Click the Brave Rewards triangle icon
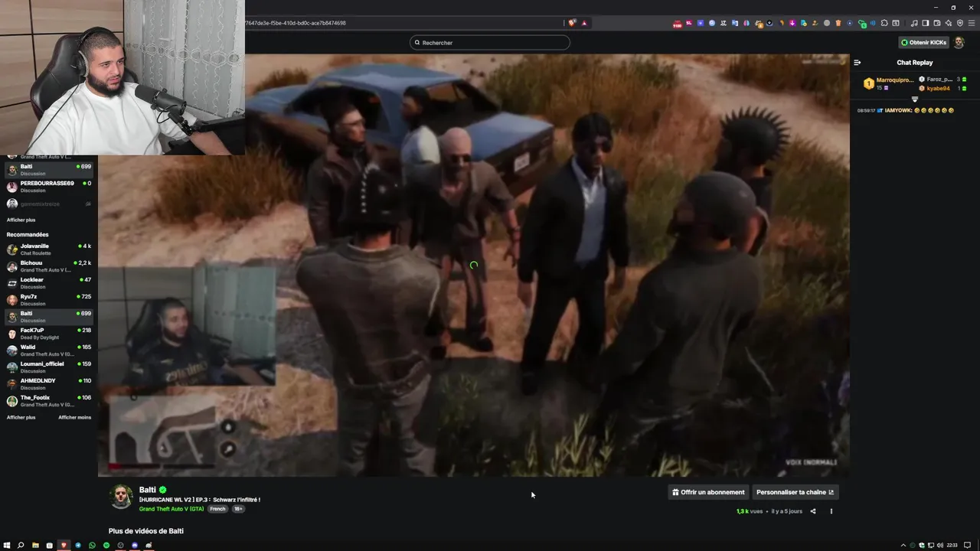The height and width of the screenshot is (551, 980). click(584, 23)
